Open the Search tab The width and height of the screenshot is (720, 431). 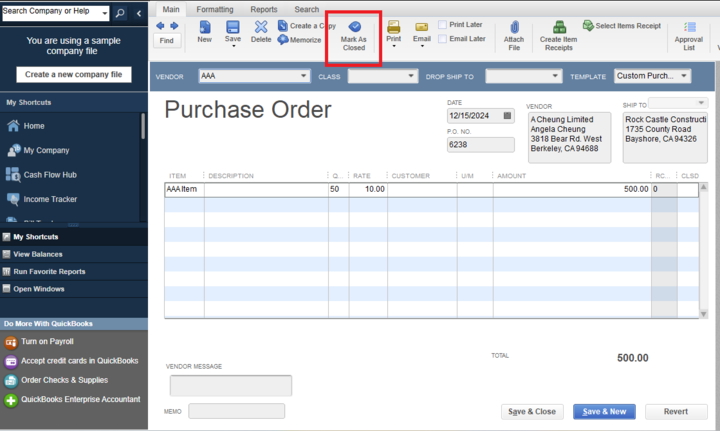[x=307, y=9]
